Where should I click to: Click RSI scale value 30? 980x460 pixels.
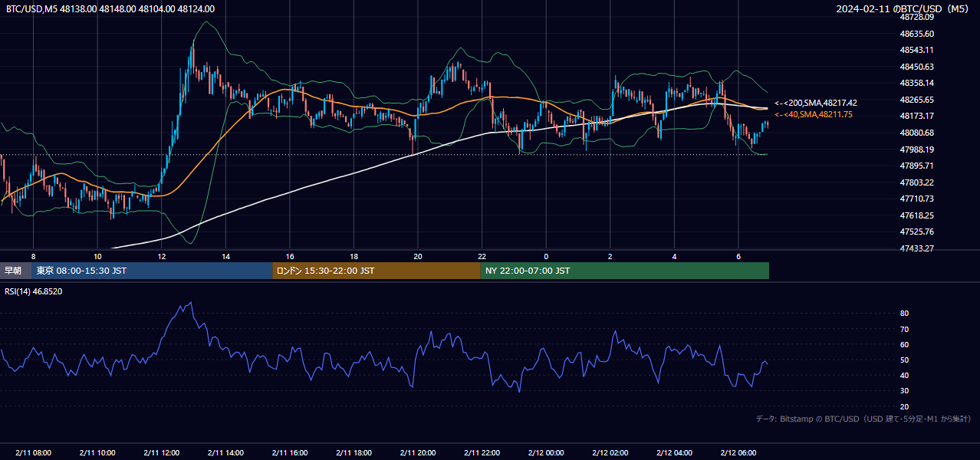tap(905, 391)
